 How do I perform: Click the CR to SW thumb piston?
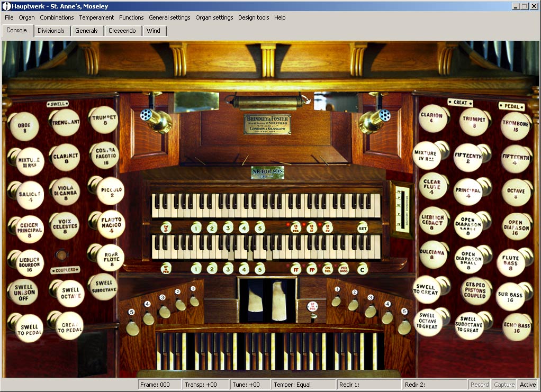pos(328,227)
